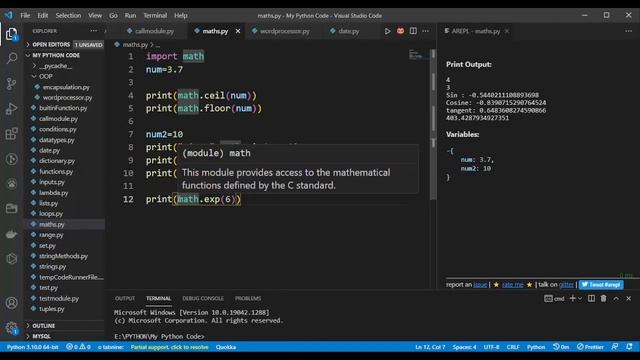Add a new terminal with plus icon
The height and width of the screenshot is (360, 640).
[572, 298]
